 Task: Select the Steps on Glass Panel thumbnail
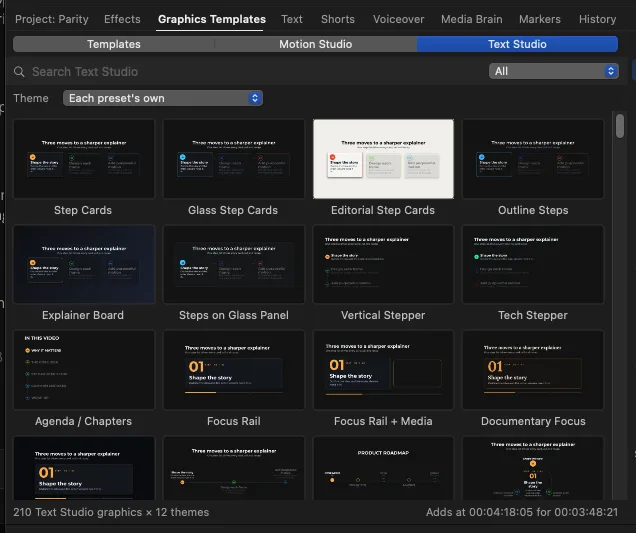(234, 264)
